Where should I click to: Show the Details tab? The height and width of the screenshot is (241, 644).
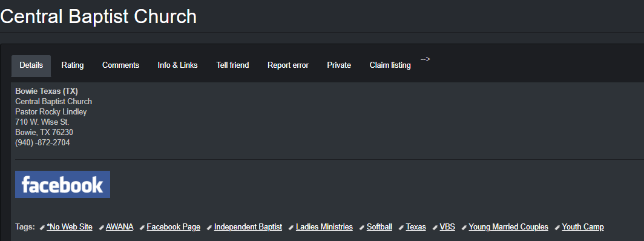(x=31, y=65)
